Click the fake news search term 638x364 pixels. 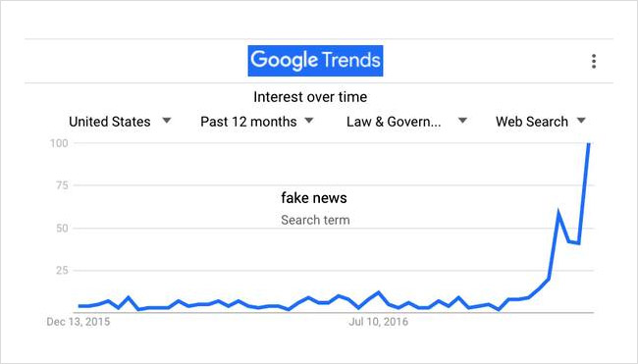point(314,198)
